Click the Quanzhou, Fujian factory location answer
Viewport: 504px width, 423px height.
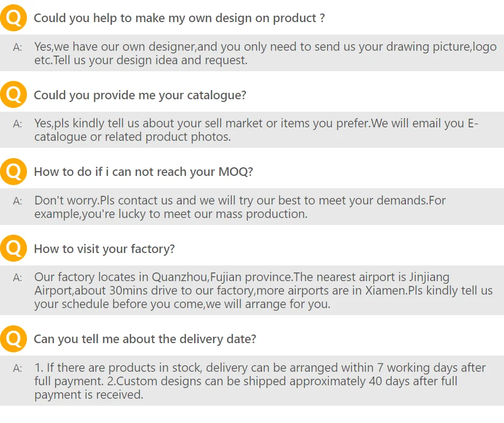[263, 290]
